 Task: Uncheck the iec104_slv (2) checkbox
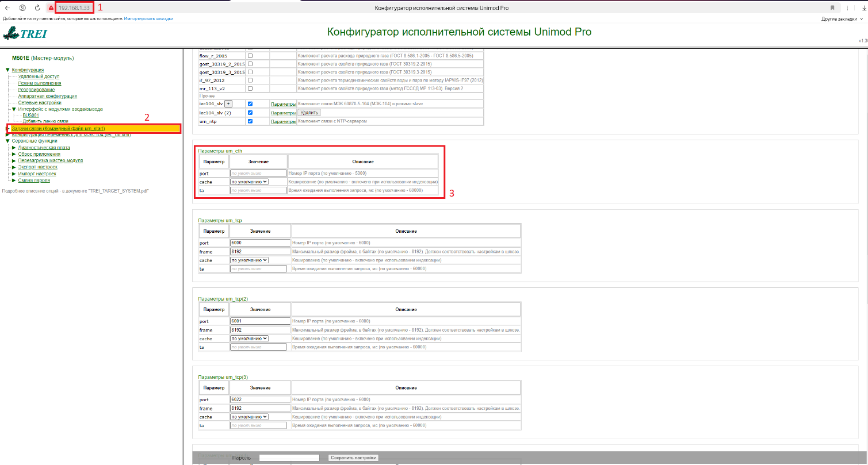pyautogui.click(x=250, y=113)
